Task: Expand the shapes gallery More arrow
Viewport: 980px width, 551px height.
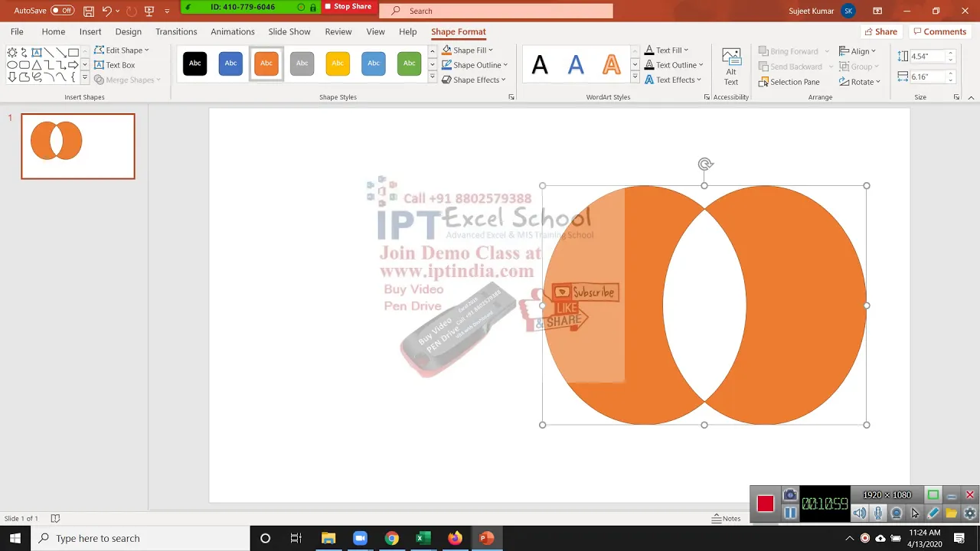Action: [85, 77]
